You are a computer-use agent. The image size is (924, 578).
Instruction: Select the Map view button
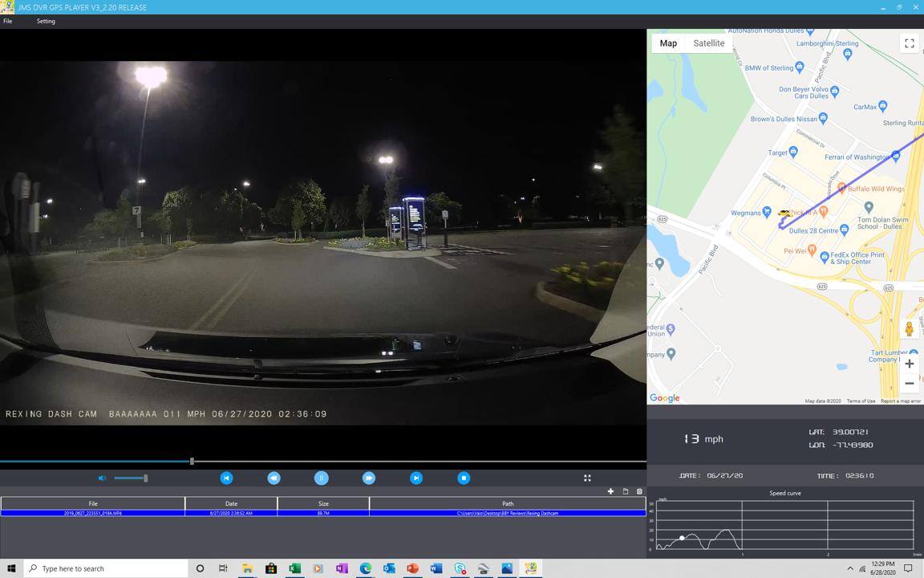click(668, 43)
